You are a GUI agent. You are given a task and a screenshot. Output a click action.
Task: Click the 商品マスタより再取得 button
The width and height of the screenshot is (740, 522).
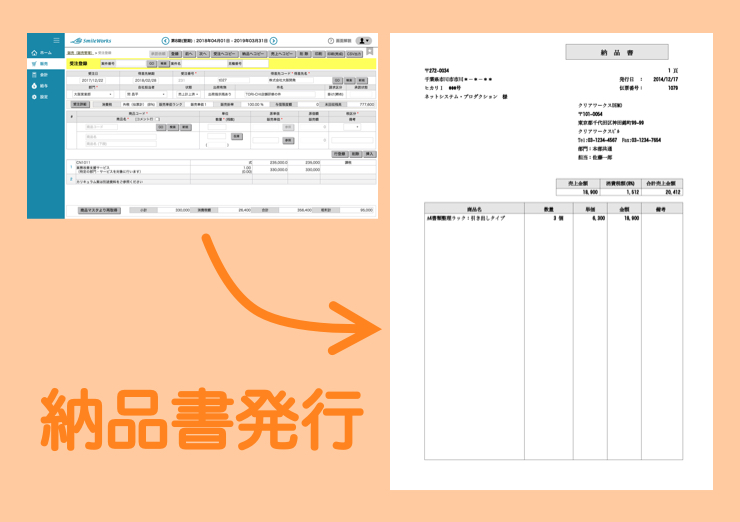pos(100,210)
